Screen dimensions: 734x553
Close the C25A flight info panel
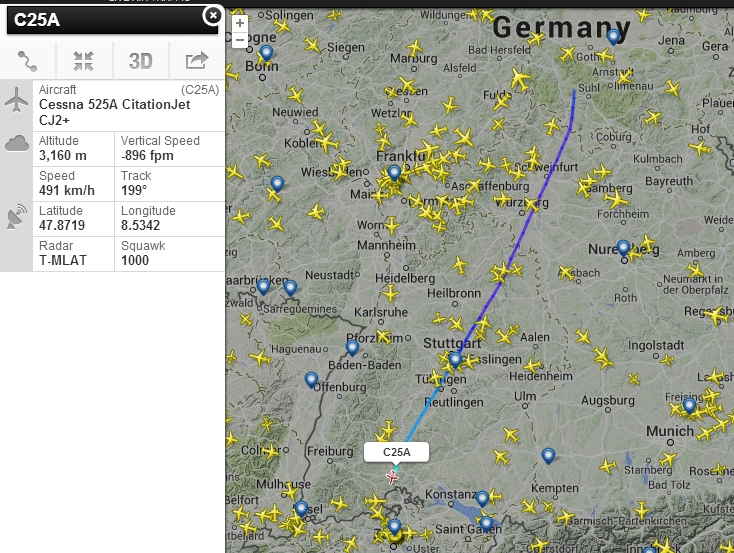(212, 15)
